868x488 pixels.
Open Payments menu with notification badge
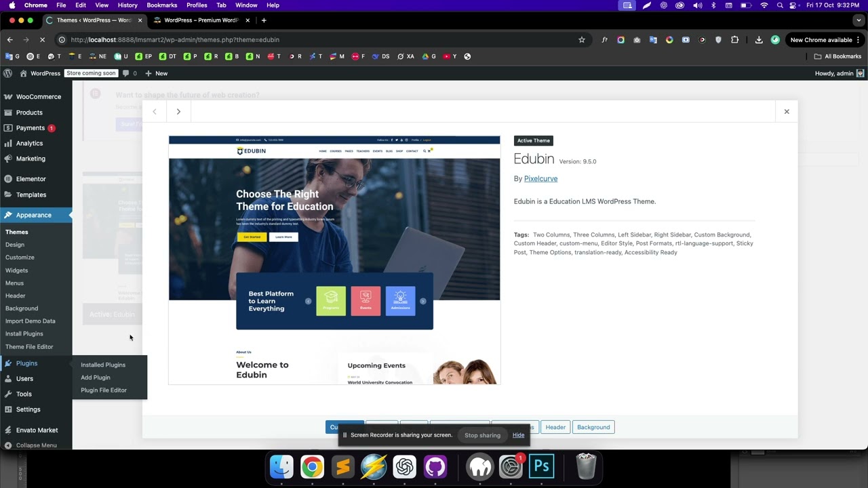36,128
